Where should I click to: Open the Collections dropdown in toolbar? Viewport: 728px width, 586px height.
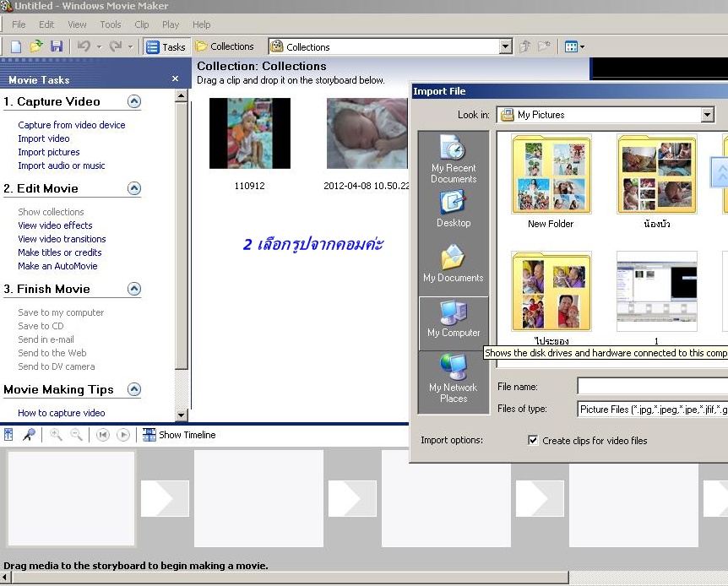pos(506,46)
